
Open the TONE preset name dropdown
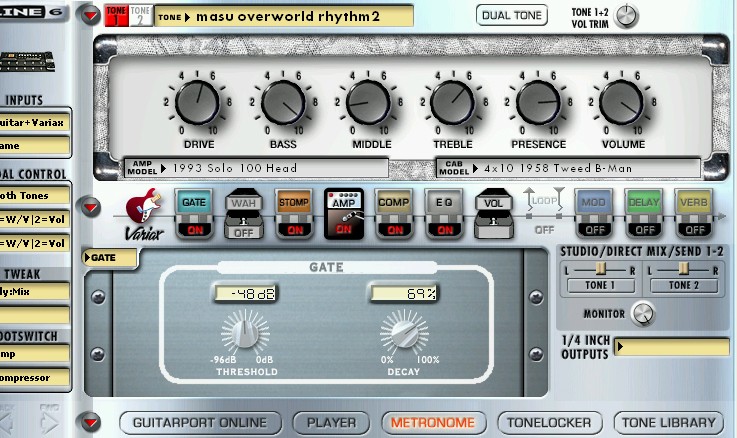[284, 16]
